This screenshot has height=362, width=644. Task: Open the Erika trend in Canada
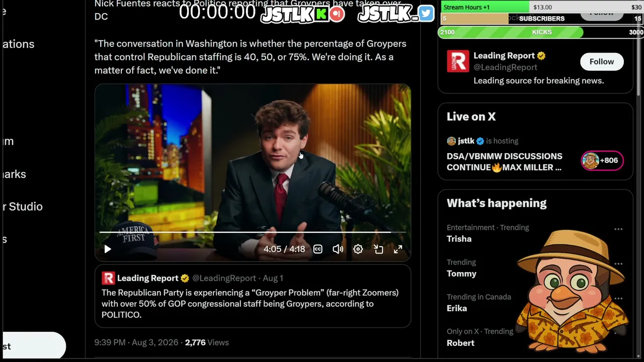457,308
